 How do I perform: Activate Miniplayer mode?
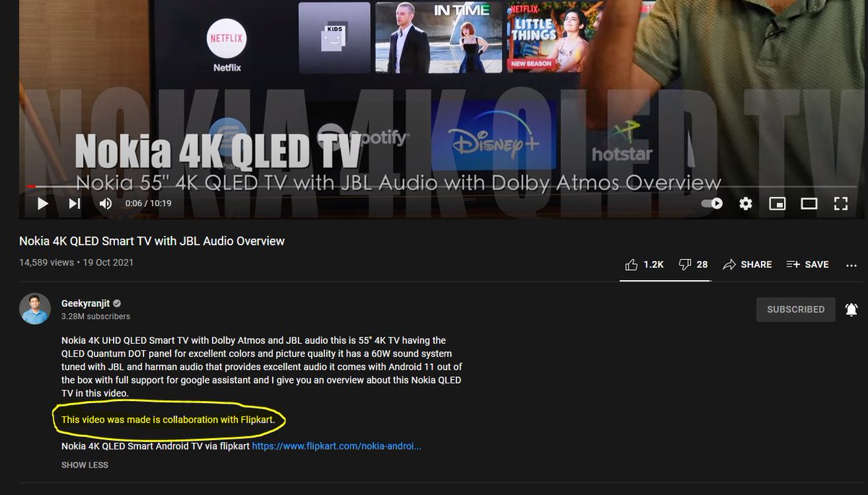[x=777, y=203]
